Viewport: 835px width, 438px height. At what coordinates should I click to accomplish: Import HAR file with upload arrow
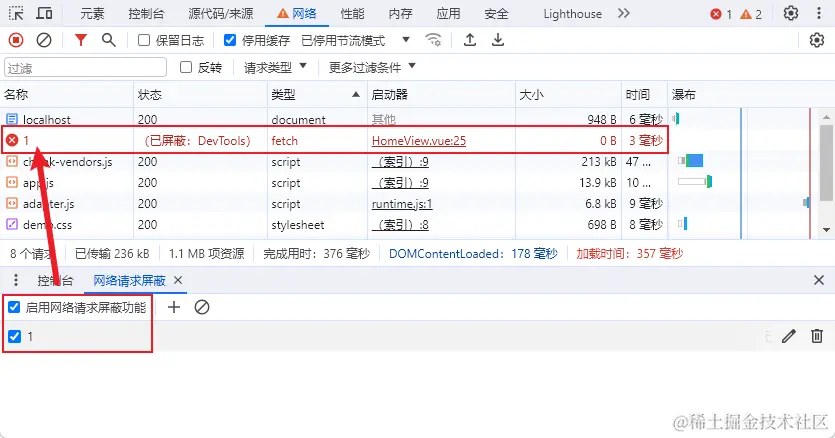click(470, 40)
